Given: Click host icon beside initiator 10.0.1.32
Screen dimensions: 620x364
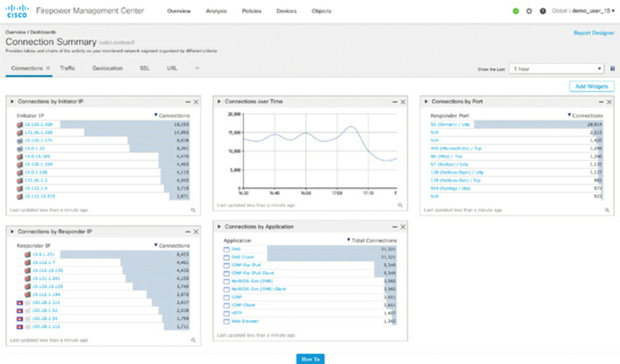Looking at the screenshot, I should [19, 149].
